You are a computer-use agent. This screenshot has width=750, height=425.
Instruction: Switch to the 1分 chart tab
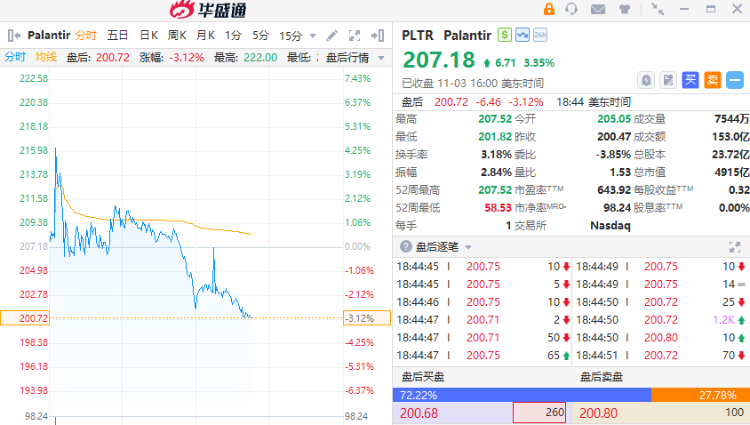coord(233,35)
